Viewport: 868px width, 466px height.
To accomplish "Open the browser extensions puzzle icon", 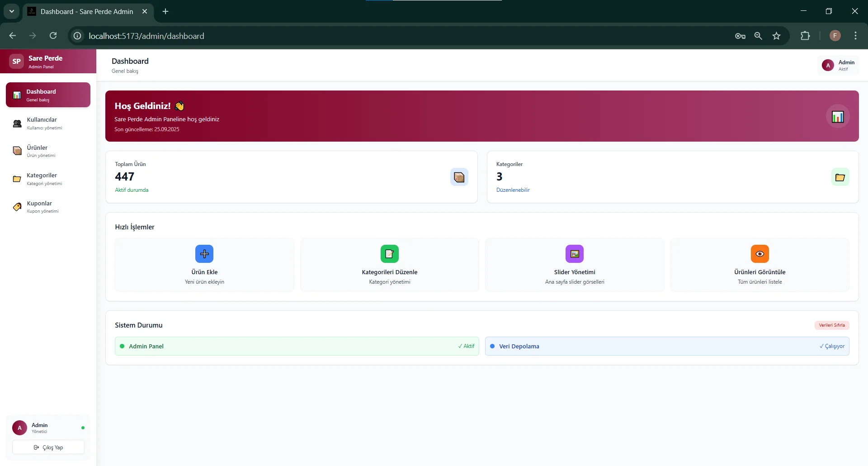I will click(805, 36).
